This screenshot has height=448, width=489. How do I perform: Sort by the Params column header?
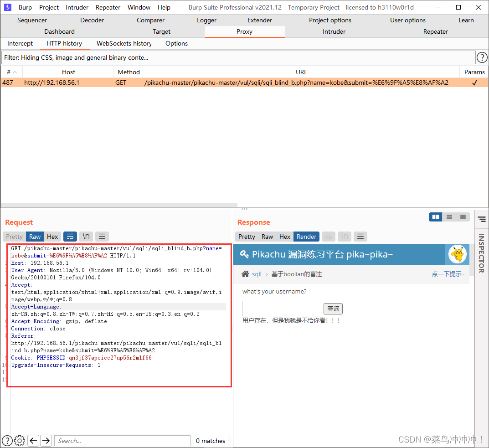pos(474,72)
